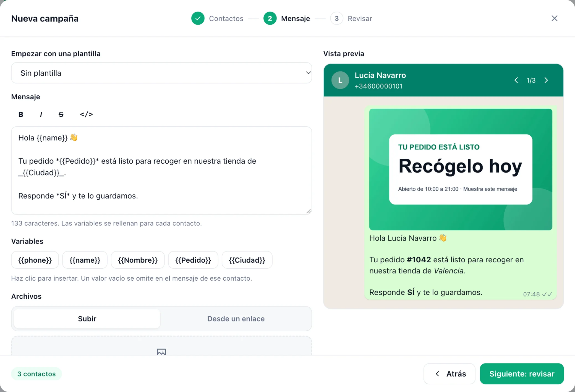The image size is (575, 392).
Task: Apply strikethrough formatting with the S icon
Action: coord(61,114)
